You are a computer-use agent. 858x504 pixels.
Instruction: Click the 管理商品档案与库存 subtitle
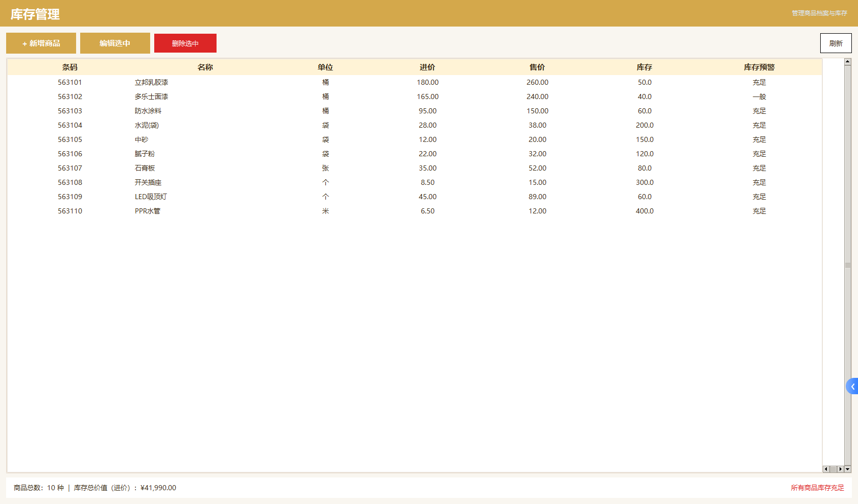click(x=820, y=13)
